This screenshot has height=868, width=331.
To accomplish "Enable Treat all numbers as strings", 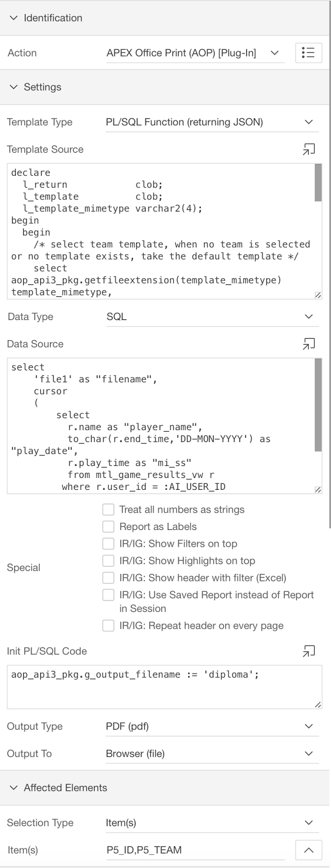I will coord(109,509).
